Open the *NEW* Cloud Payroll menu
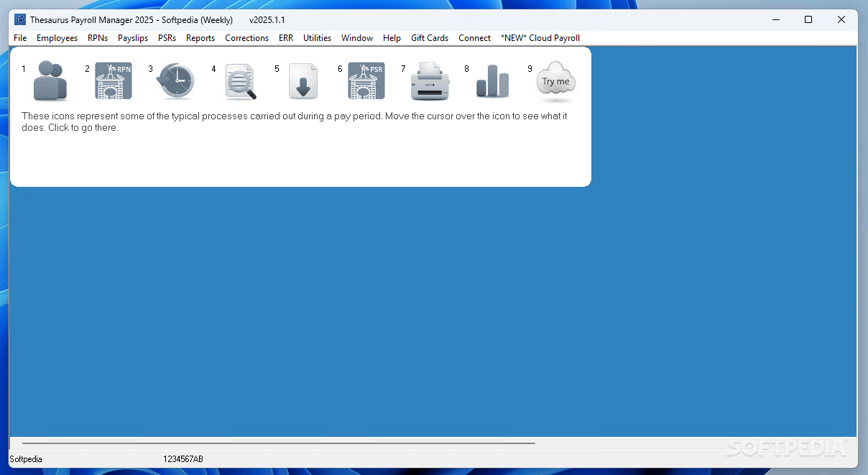The width and height of the screenshot is (868, 475). (540, 37)
